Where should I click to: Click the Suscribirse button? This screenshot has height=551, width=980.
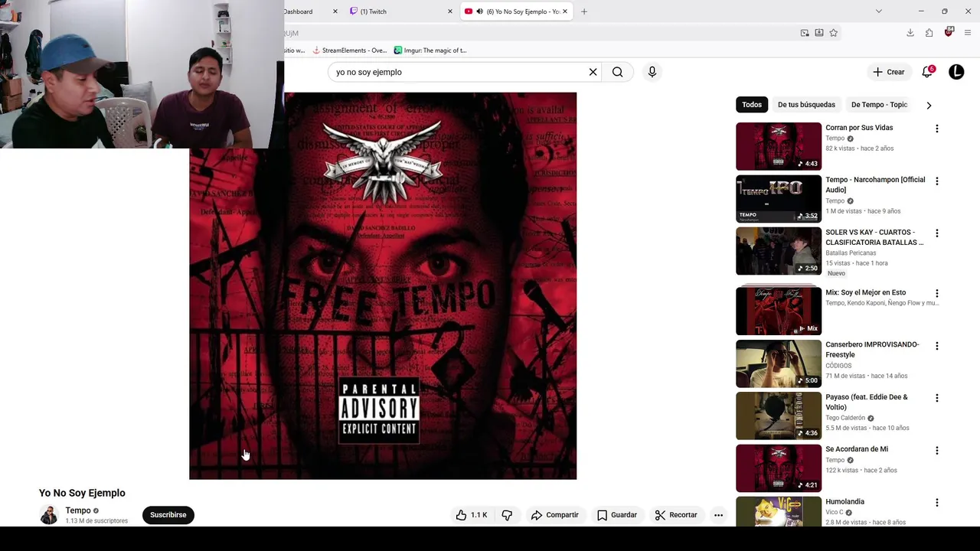[x=168, y=515]
